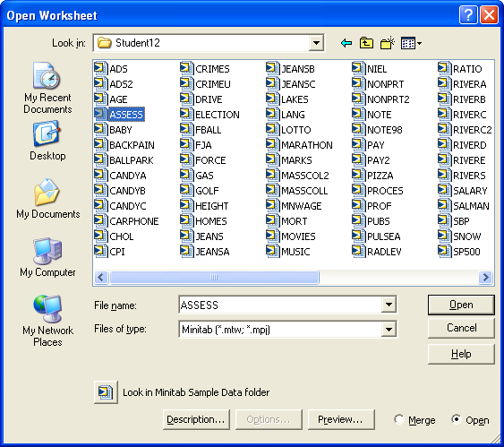Select the RATIO worksheet file icon
This screenshot has height=447, width=504.
(444, 68)
